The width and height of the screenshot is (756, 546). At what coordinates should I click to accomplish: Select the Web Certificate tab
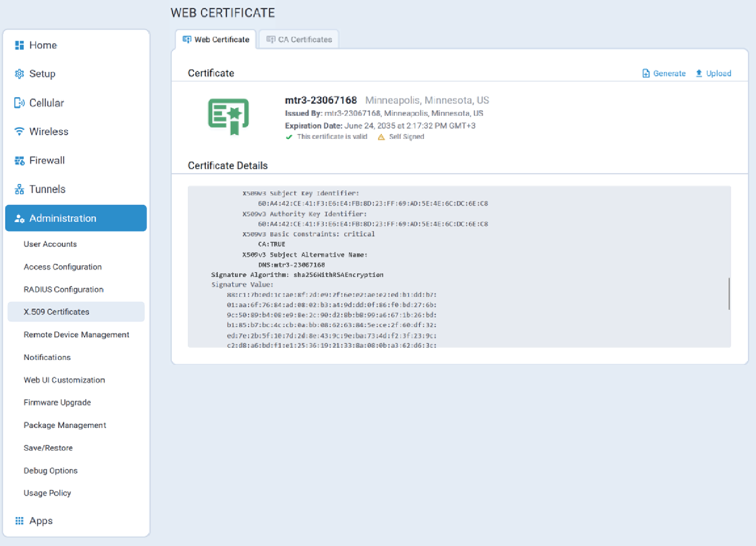click(216, 40)
